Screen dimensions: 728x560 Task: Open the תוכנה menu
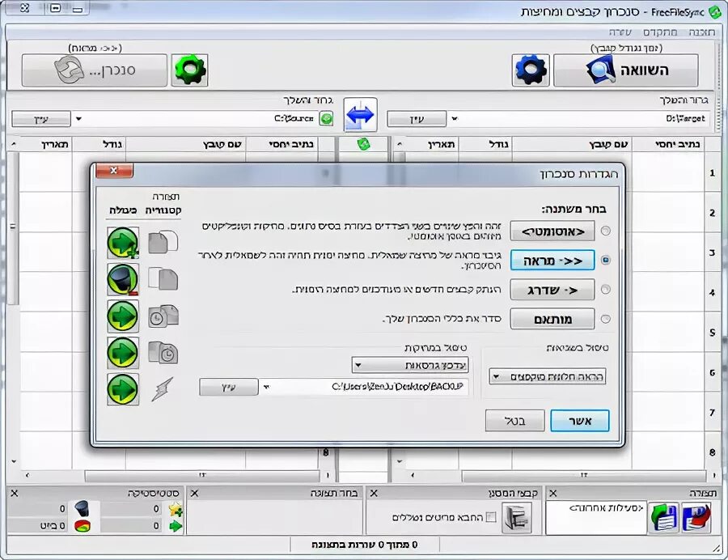coord(701,32)
